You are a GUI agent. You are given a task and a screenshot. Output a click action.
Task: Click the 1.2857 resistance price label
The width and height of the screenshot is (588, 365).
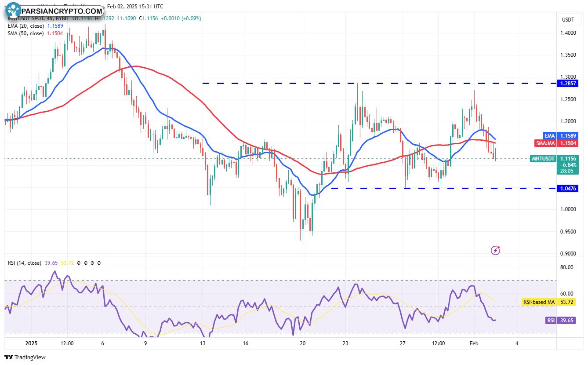click(568, 83)
